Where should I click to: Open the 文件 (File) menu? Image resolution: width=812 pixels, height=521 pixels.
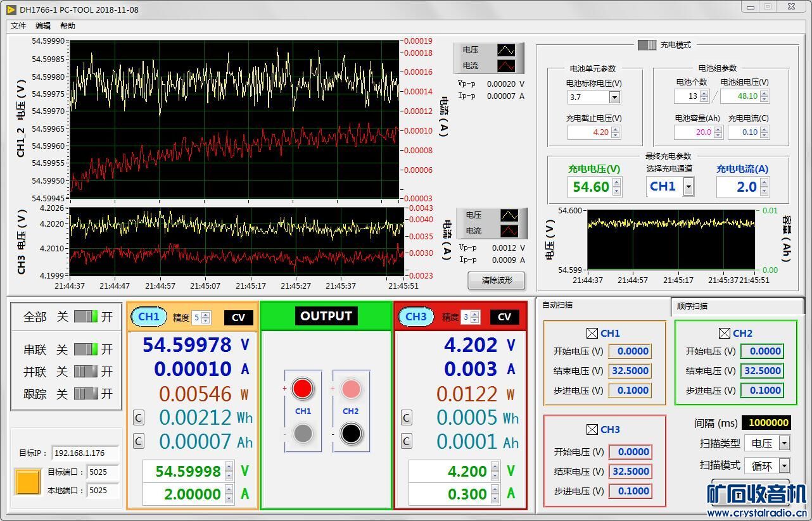coord(18,26)
